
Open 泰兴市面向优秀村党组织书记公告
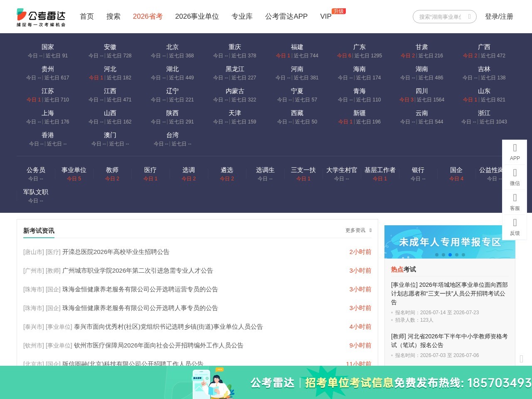click(168, 327)
